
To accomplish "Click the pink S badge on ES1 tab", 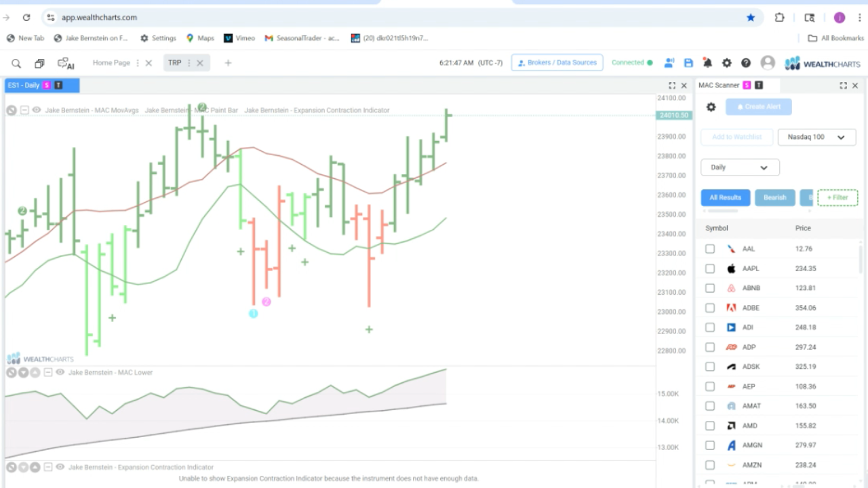I will pyautogui.click(x=47, y=85).
